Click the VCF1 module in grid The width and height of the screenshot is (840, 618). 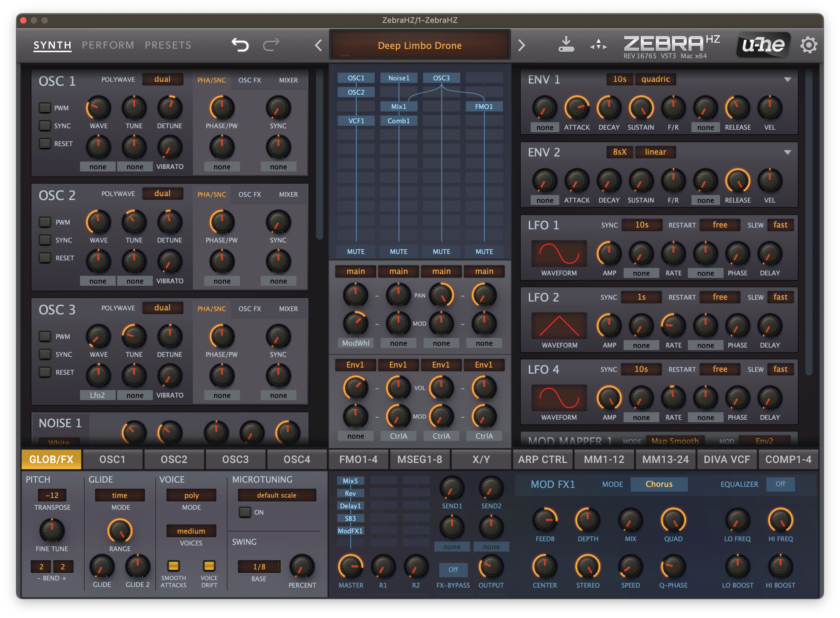(x=356, y=121)
